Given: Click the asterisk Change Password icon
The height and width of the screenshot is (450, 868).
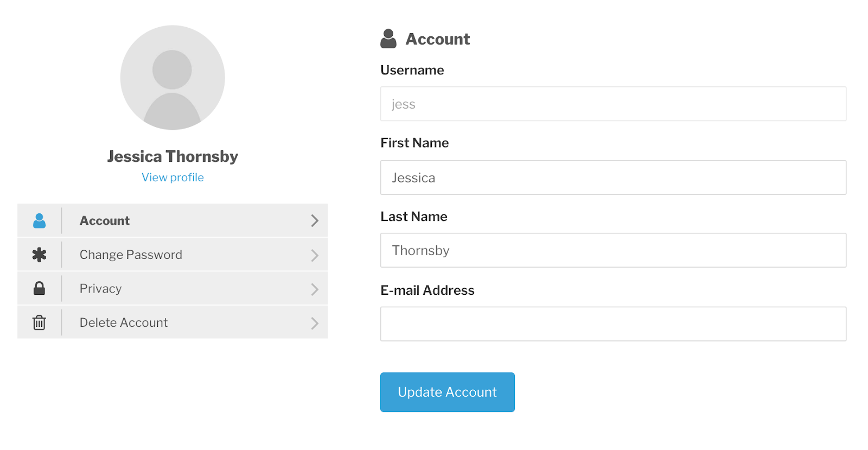Looking at the screenshot, I should [x=39, y=255].
